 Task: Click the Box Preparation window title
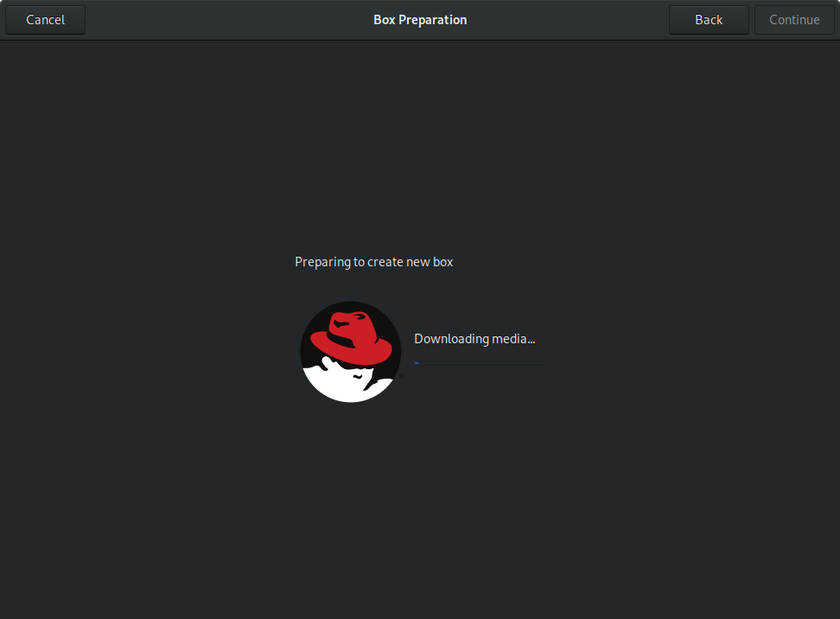click(420, 20)
